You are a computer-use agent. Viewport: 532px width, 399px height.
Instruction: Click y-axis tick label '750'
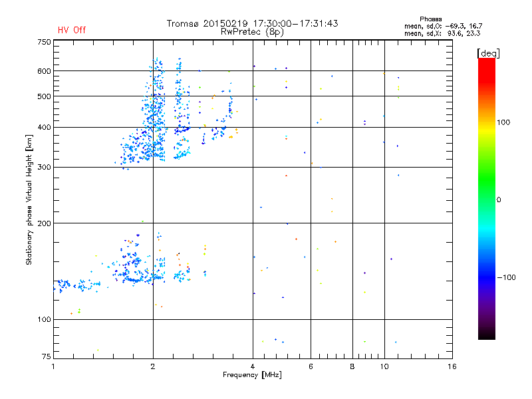point(44,42)
